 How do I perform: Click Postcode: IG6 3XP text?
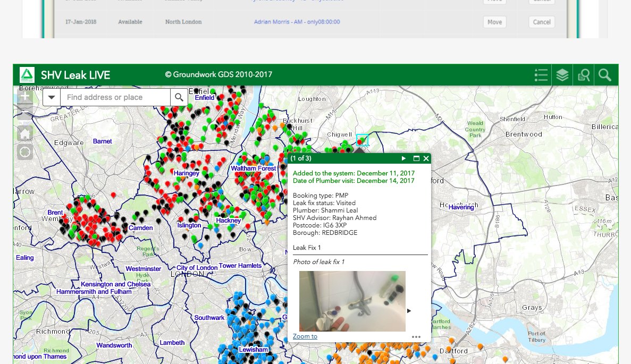tap(319, 225)
